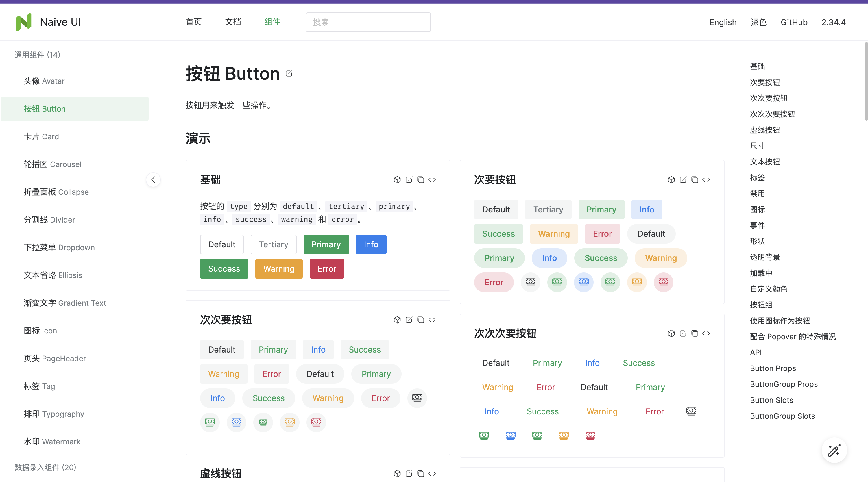Show code for the 次次要按钮 demo
The width and height of the screenshot is (868, 482).
[432, 320]
